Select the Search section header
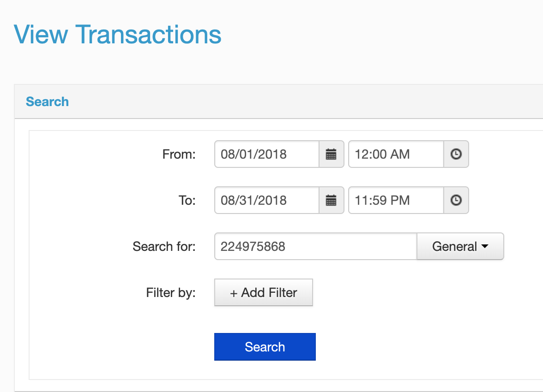543x392 pixels. click(47, 101)
